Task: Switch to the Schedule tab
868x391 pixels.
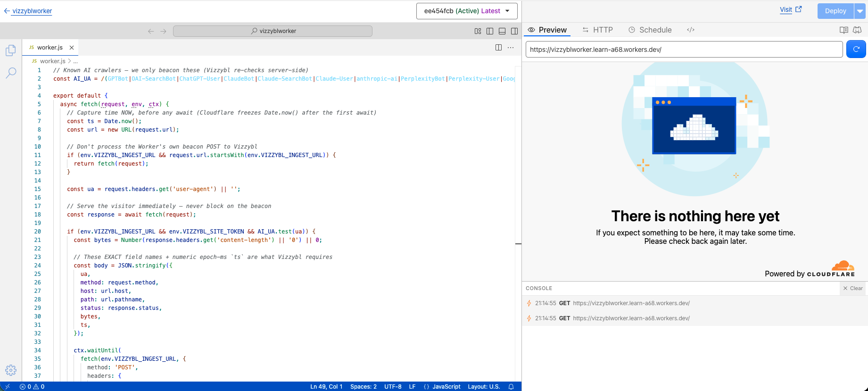Action: (x=650, y=30)
